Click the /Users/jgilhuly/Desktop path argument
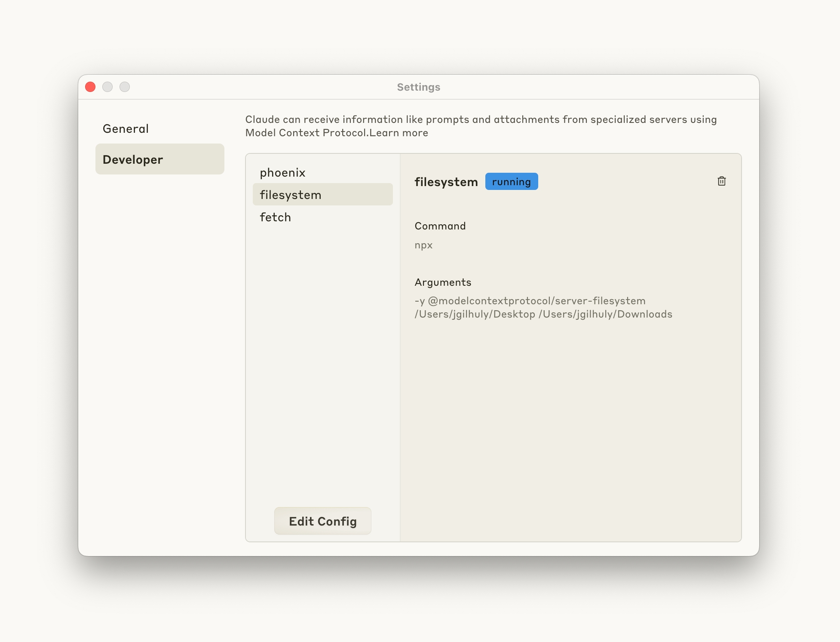Image resolution: width=840 pixels, height=642 pixels. coord(475,314)
